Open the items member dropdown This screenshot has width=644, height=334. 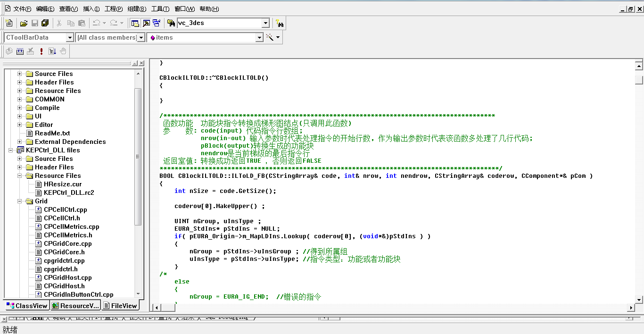pos(259,37)
